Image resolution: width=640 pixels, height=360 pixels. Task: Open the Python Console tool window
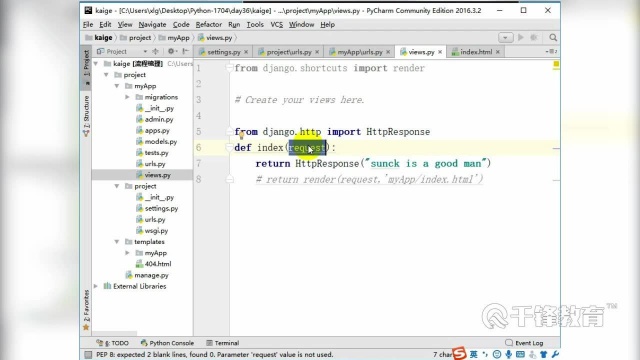[x=167, y=343]
